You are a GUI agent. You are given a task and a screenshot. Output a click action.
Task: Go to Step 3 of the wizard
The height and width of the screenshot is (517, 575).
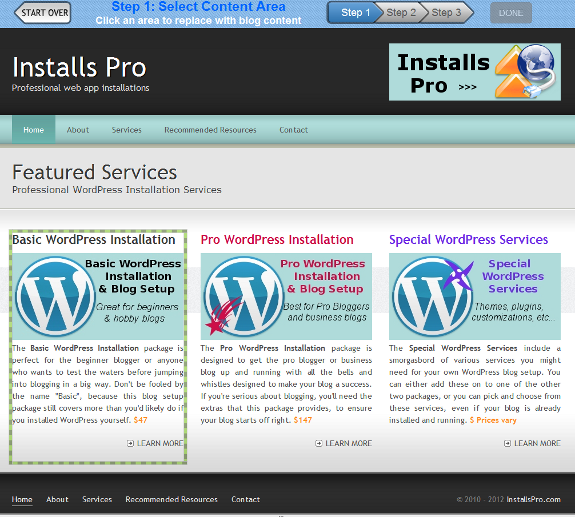pos(447,12)
